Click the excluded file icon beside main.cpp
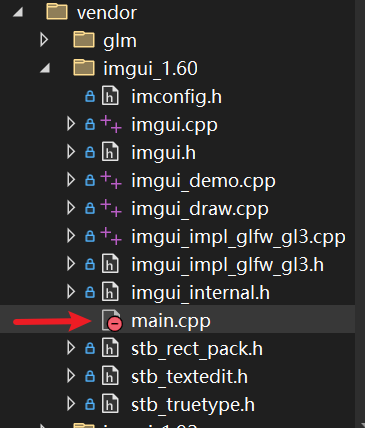The height and width of the screenshot is (428, 365). click(x=112, y=321)
